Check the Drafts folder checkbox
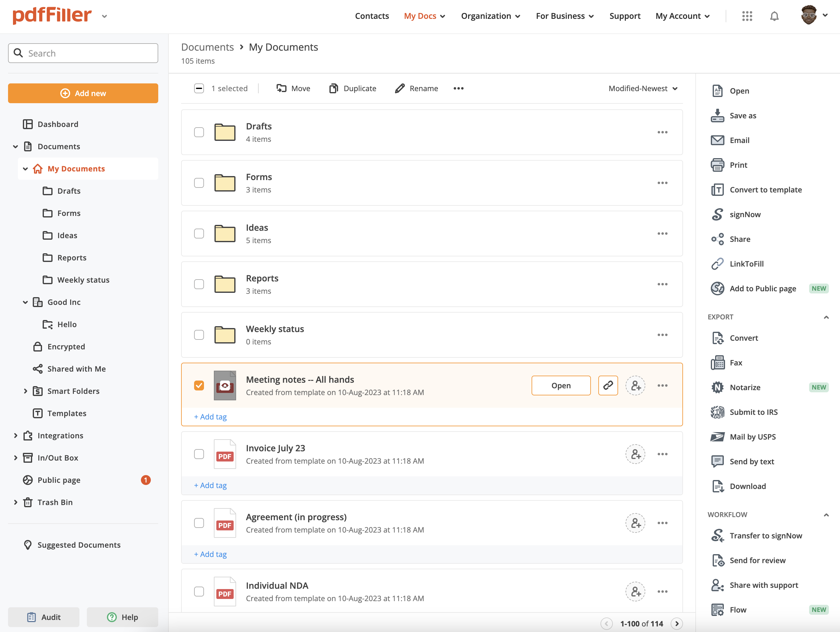The image size is (840, 632). (199, 132)
